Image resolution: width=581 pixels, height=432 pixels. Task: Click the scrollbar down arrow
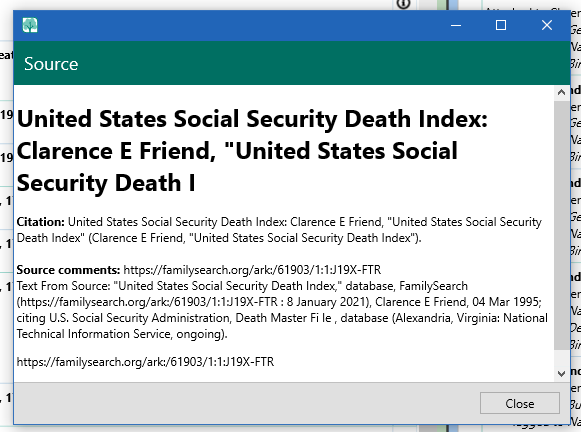pyautogui.click(x=561, y=373)
